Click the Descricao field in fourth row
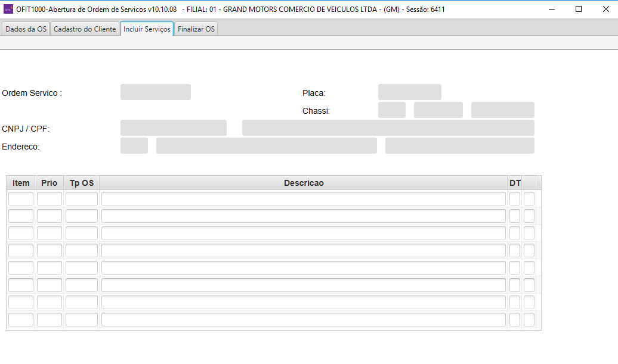Image resolution: width=618 pixels, height=364 pixels. [x=304, y=251]
